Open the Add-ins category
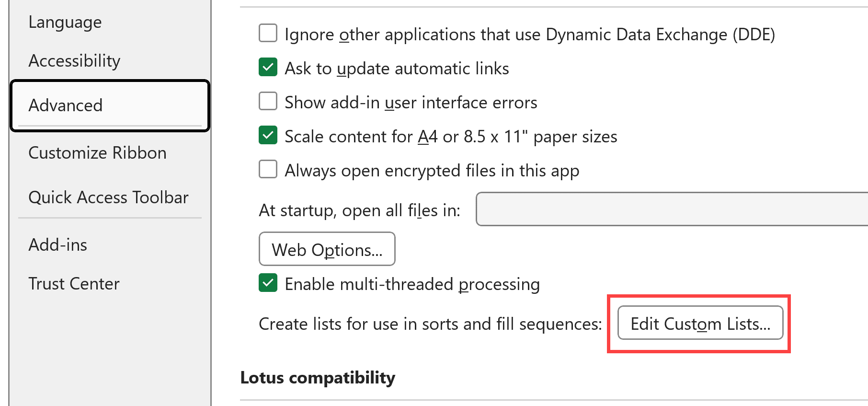Image resolution: width=868 pixels, height=406 pixels. (57, 245)
